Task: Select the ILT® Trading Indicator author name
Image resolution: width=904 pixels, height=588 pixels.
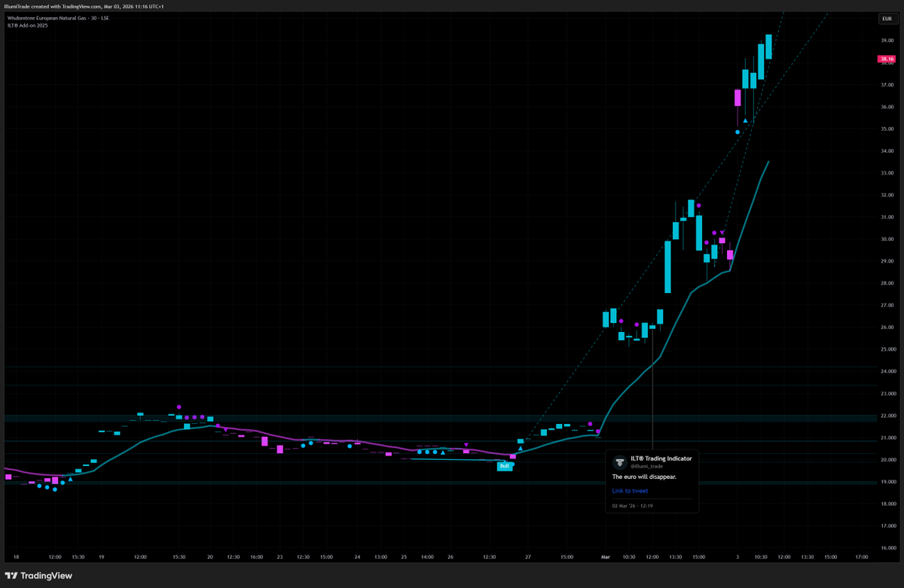Action: pos(661,458)
